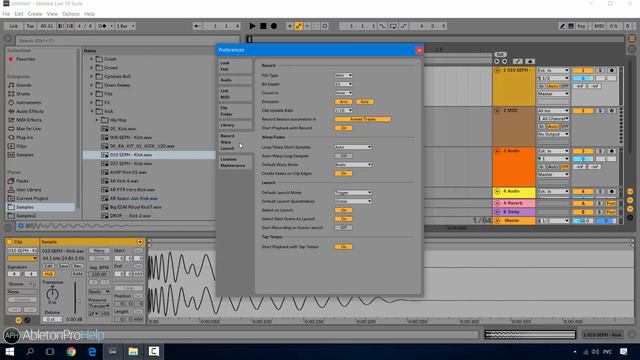This screenshot has height=360, width=640.
Task: Open the Edit menu
Action: click(19, 14)
